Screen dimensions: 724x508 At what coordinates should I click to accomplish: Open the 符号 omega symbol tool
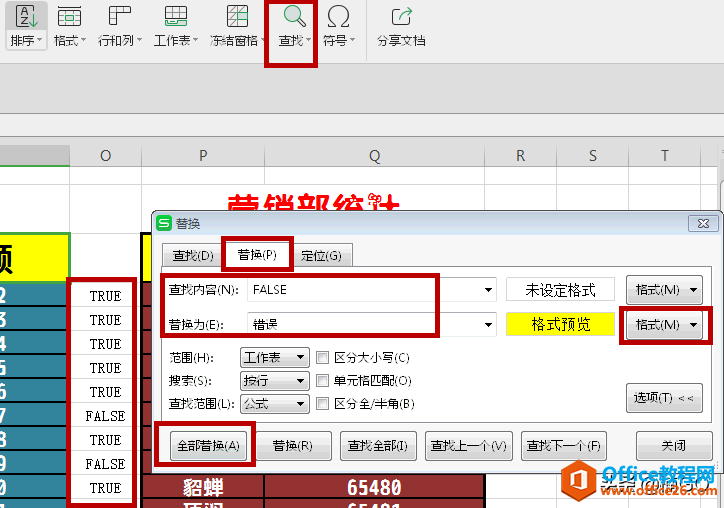(x=338, y=26)
